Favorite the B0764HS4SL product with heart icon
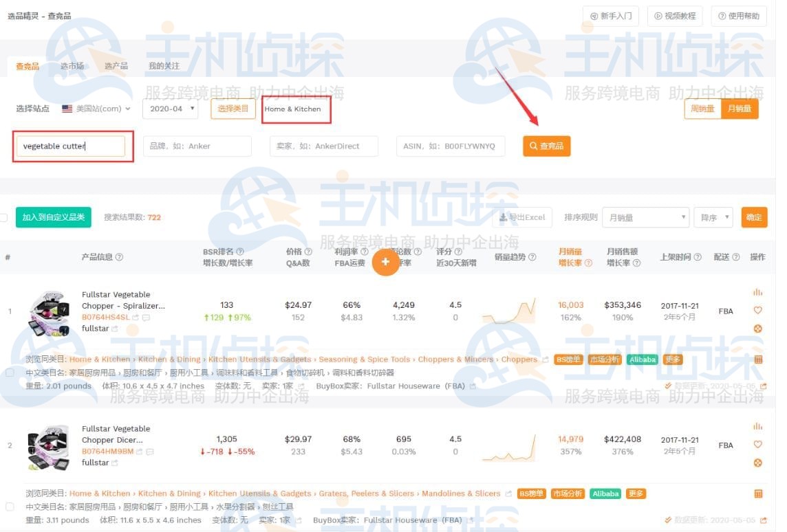 tap(757, 311)
